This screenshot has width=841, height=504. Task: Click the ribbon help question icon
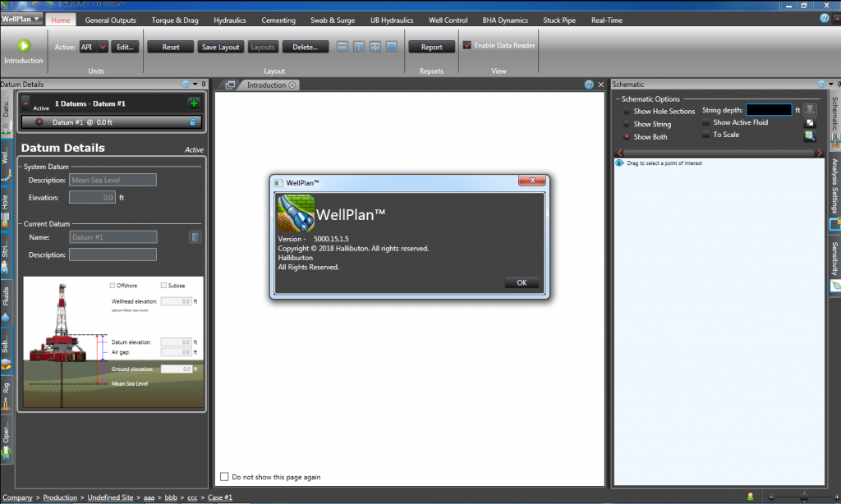[x=825, y=18]
